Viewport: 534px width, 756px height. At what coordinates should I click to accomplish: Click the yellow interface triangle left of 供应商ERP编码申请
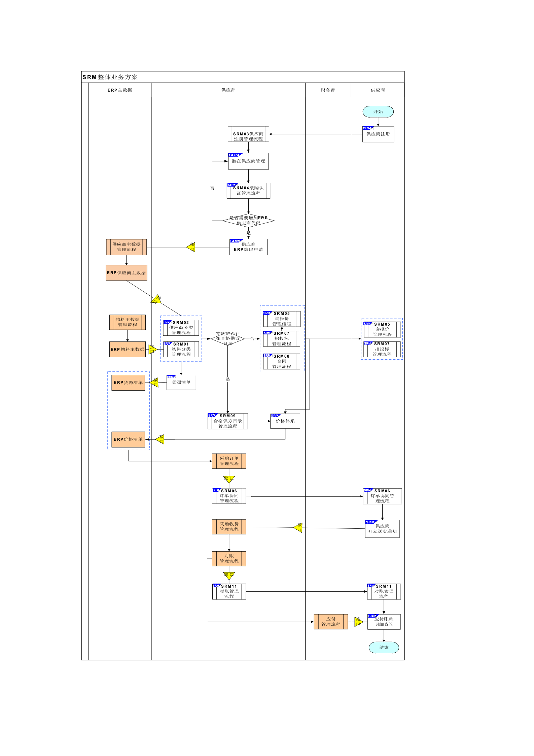[x=191, y=247]
